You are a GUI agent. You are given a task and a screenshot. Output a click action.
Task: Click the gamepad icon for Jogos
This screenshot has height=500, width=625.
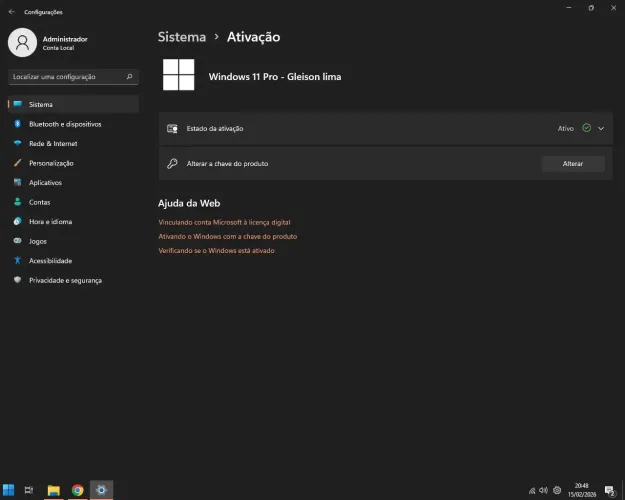point(18,240)
